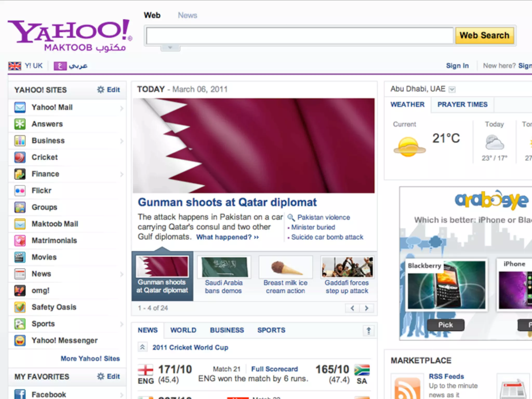Expand search box suggestions arrow
This screenshot has height=399, width=532.
point(170,48)
